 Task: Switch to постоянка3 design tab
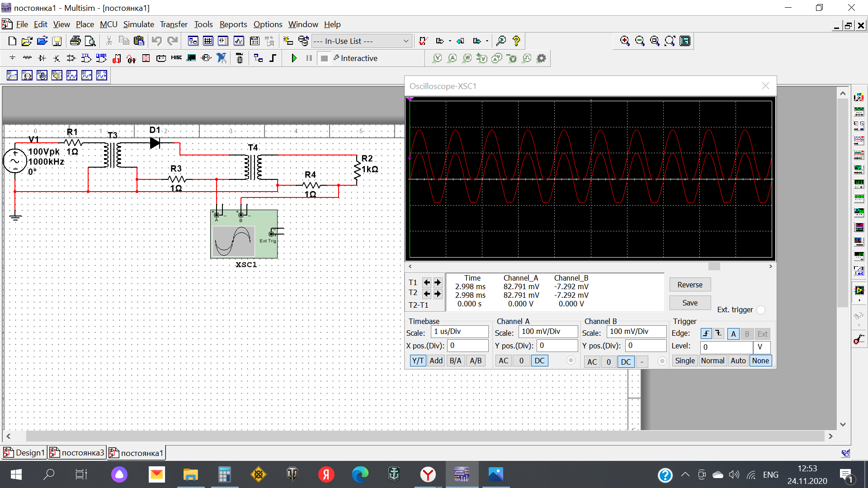point(77,453)
